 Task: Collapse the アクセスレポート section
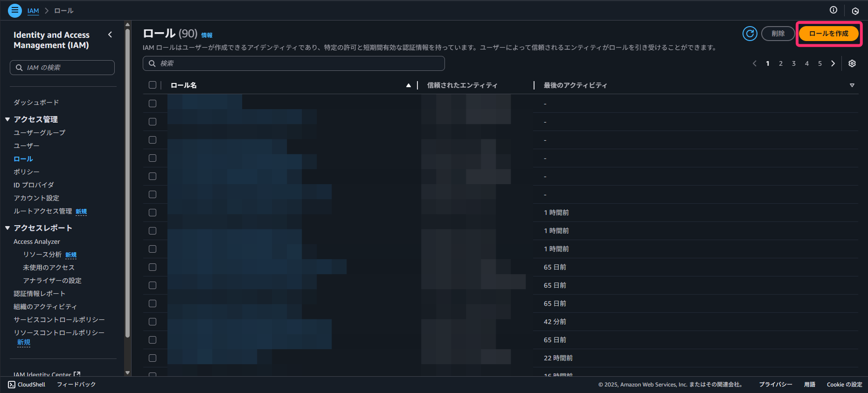(x=7, y=228)
